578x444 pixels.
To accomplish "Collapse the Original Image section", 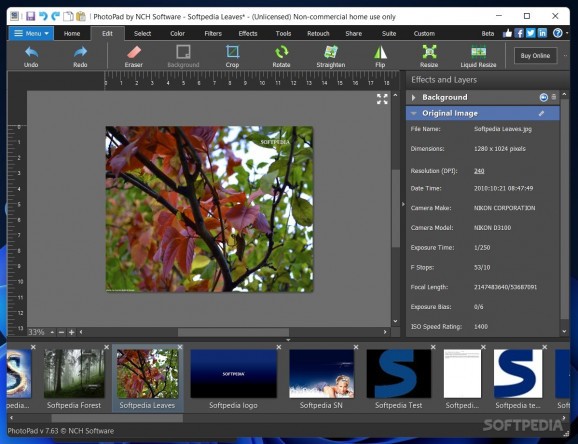I will pyautogui.click(x=414, y=113).
